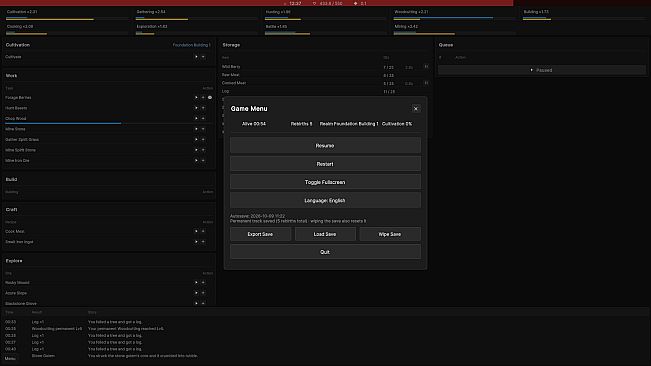The width and height of the screenshot is (651, 366).
Task: Quit the game from Game Menu
Action: (x=325, y=252)
